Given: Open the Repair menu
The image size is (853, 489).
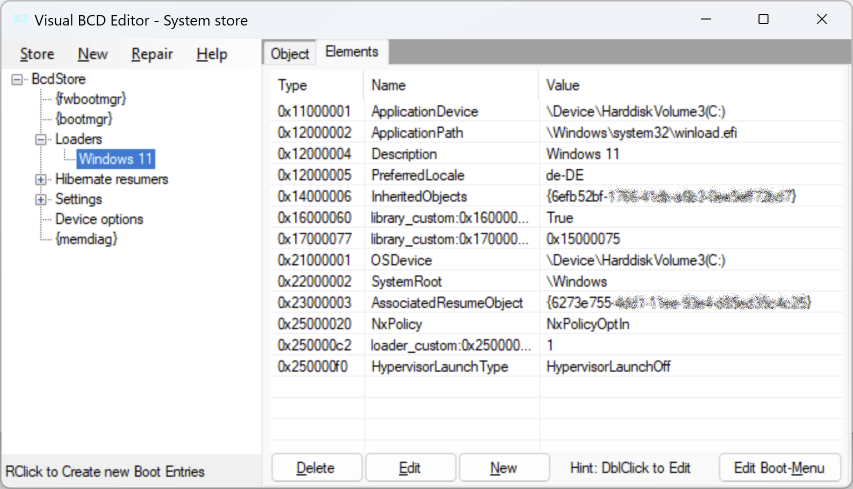Looking at the screenshot, I should 152,54.
